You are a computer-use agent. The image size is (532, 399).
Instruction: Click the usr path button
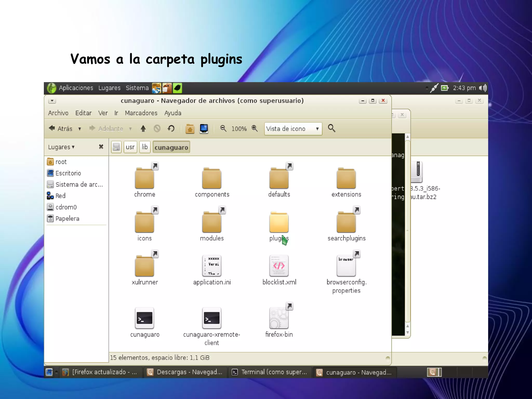tap(130, 147)
